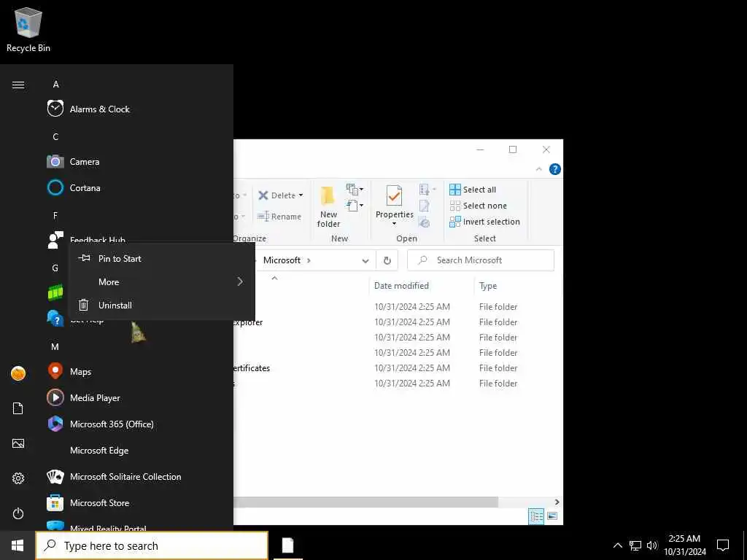Choose Pin to Start from context menu
This screenshot has height=560, width=747.
pyautogui.click(x=161, y=259)
